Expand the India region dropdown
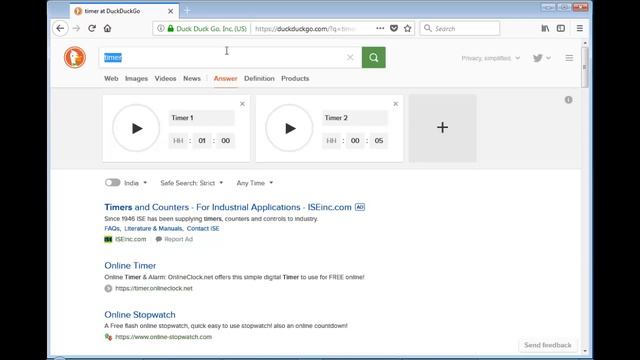The height and width of the screenshot is (360, 640). [x=136, y=183]
